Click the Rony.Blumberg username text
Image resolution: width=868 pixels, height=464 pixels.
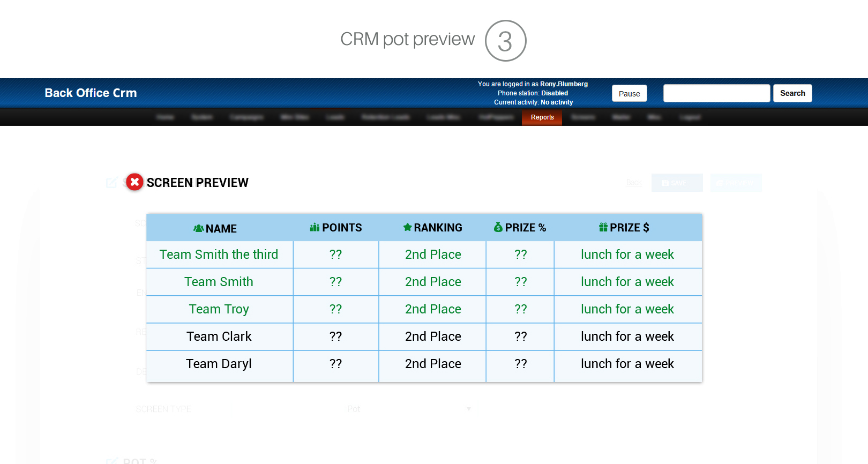click(564, 84)
